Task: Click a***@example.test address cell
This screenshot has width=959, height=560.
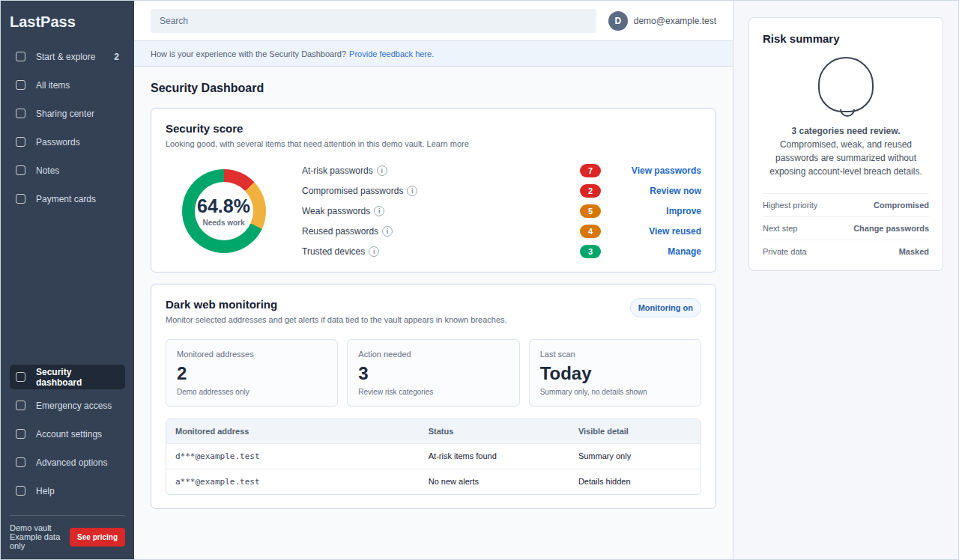Action: click(217, 481)
